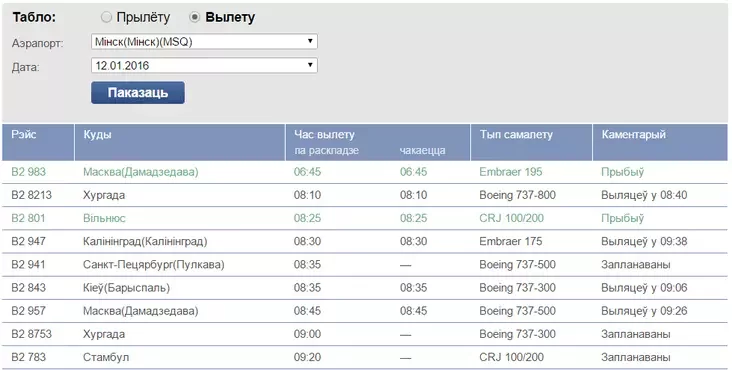Click CRJ 100/200 in B2 801 row
Viewport: 732px width, 370px height.
(512, 218)
